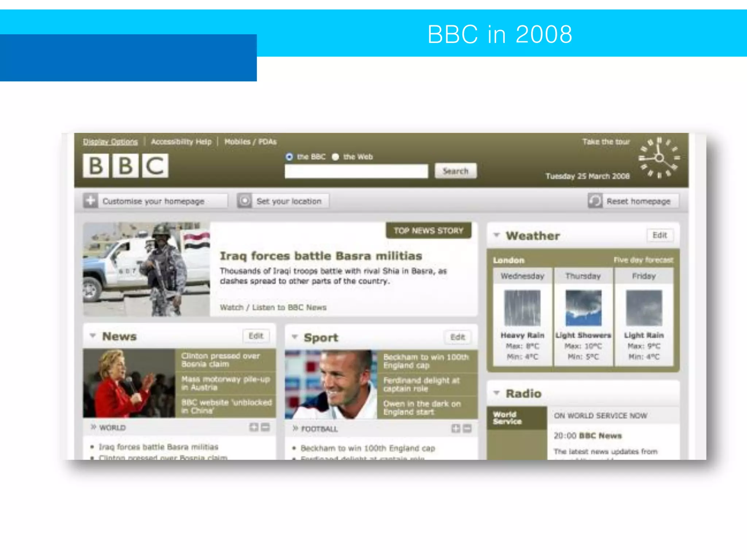
Task: Click the plus icon beside Customise your homepage
Action: point(90,201)
